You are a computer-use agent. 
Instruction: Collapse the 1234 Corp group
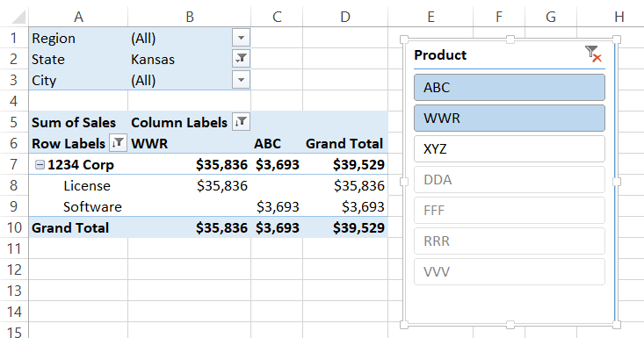pos(40,165)
